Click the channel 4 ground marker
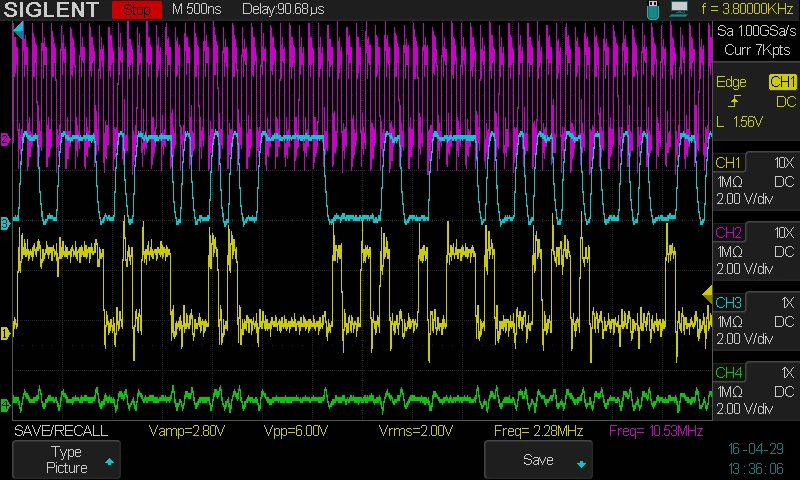This screenshot has height=480, width=800. click(5, 406)
